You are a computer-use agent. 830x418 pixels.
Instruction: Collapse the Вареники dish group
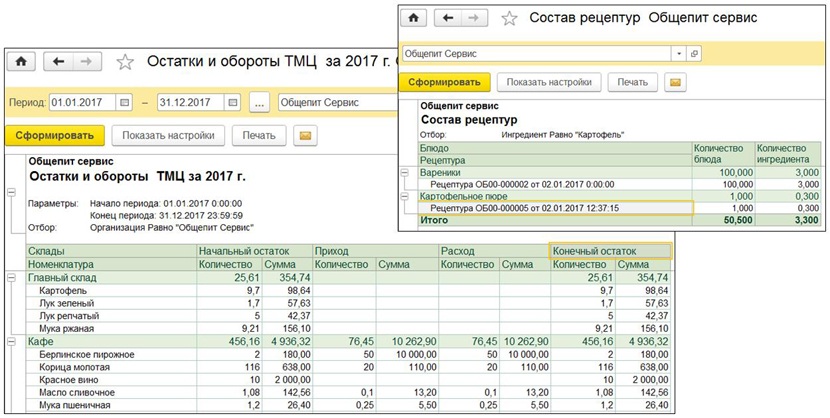pos(406,172)
